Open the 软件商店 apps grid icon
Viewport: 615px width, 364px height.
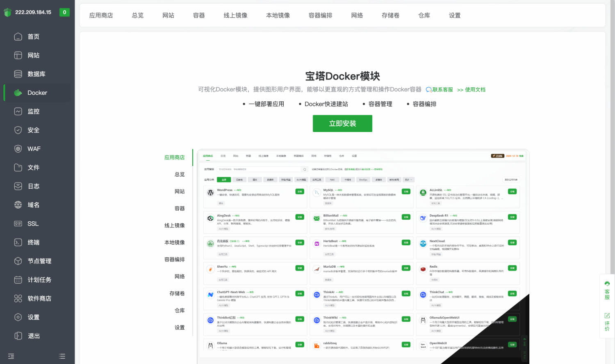point(18,298)
